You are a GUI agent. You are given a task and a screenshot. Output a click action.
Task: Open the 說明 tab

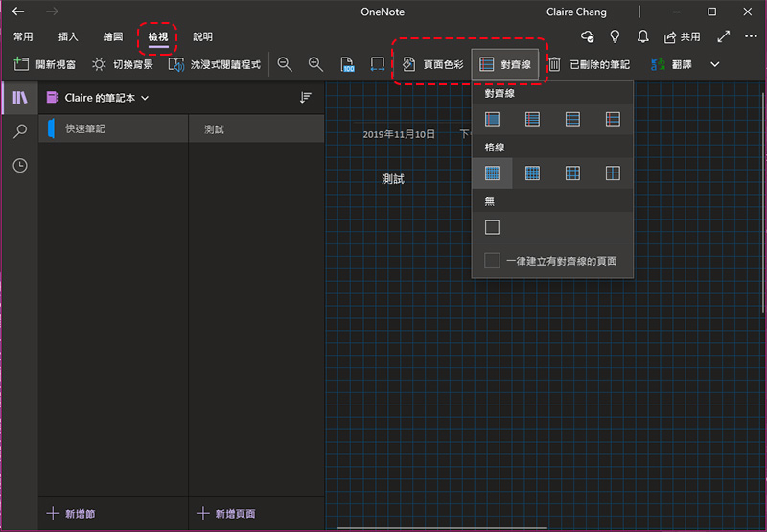click(202, 36)
